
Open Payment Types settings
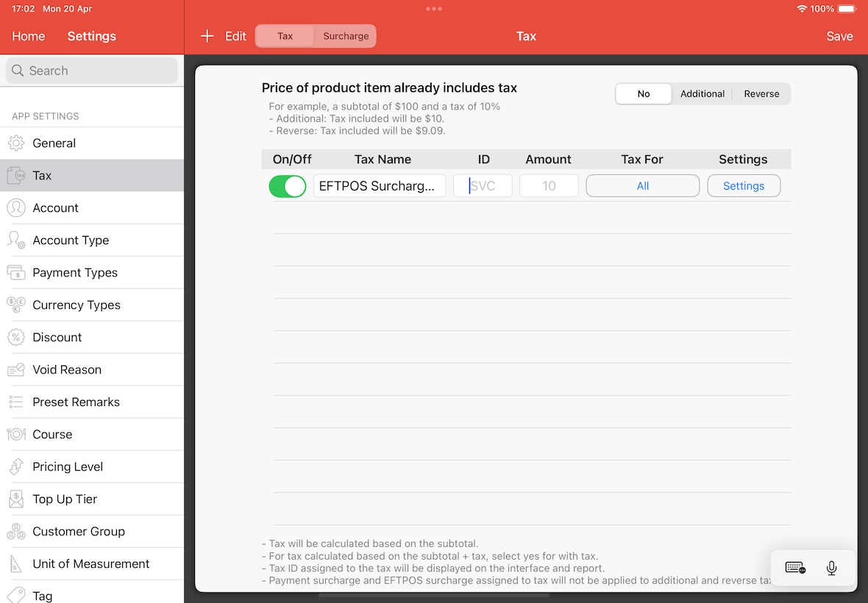(x=92, y=273)
